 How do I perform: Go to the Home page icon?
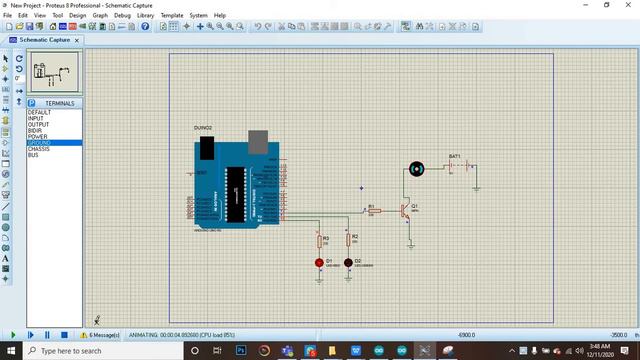pyautogui.click(x=53, y=27)
